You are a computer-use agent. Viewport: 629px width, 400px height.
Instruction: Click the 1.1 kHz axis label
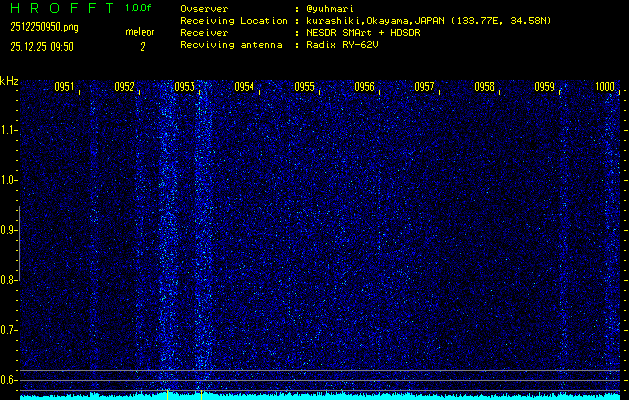pos(8,130)
